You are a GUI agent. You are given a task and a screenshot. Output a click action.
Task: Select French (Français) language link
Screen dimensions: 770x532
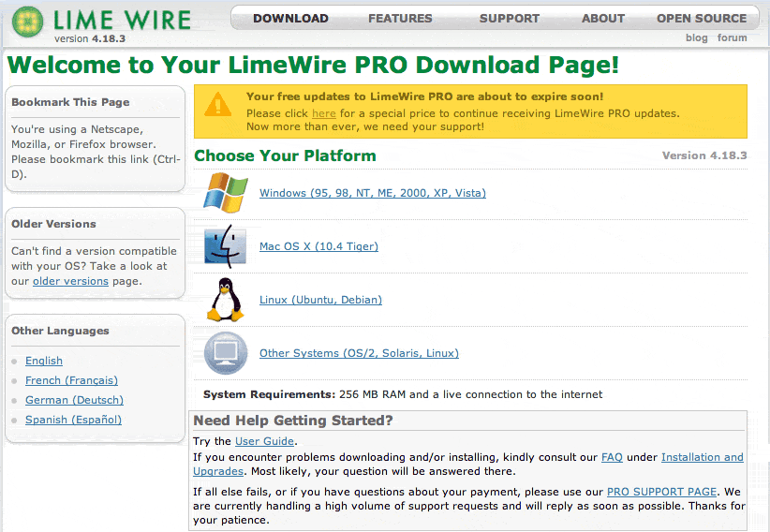(x=72, y=380)
